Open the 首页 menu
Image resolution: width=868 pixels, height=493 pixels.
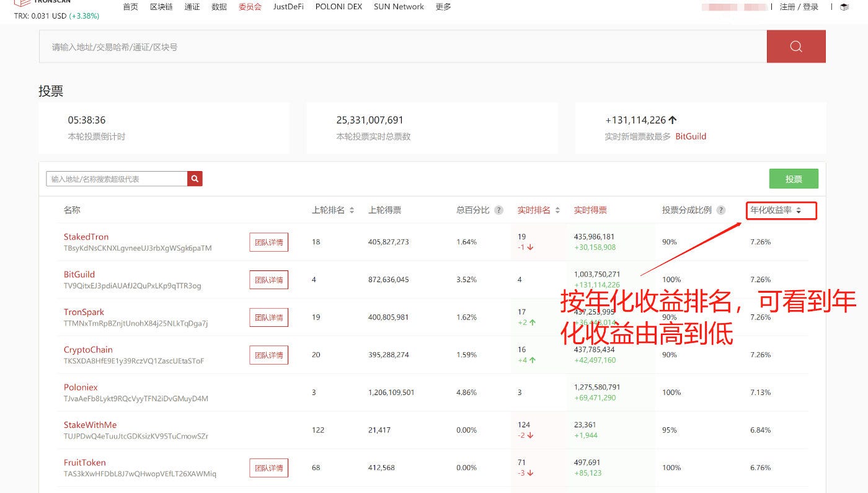click(130, 7)
